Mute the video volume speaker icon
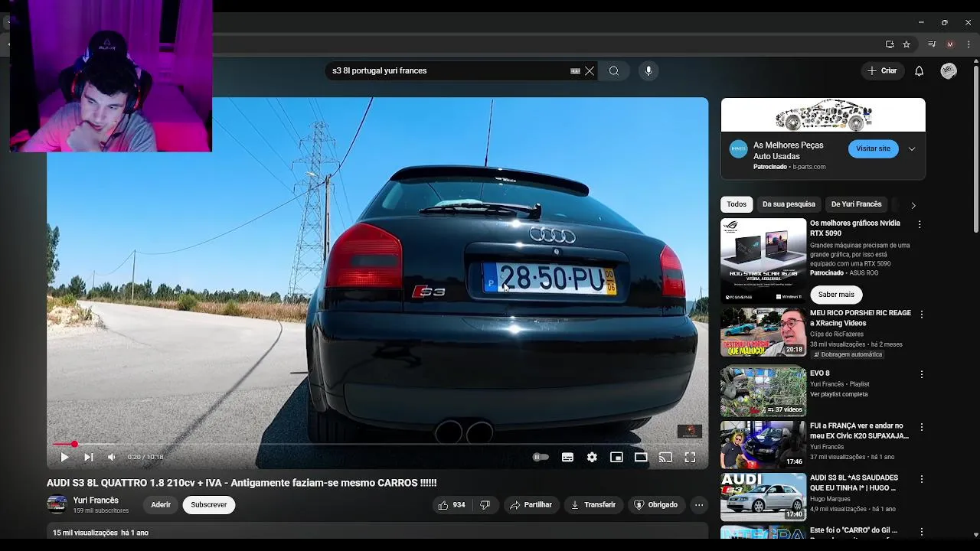The height and width of the screenshot is (551, 980). [112, 457]
